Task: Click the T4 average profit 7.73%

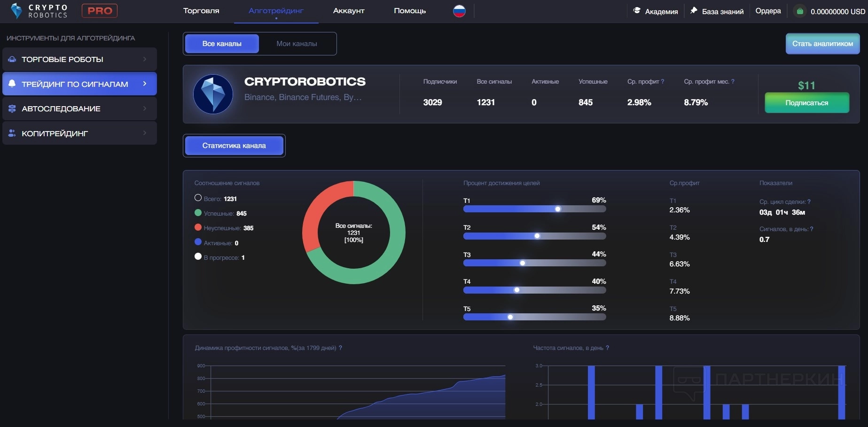Action: coord(680,291)
